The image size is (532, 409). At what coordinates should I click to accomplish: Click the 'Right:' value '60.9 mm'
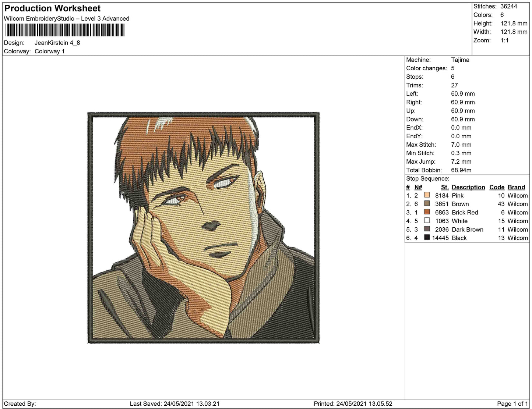click(463, 102)
